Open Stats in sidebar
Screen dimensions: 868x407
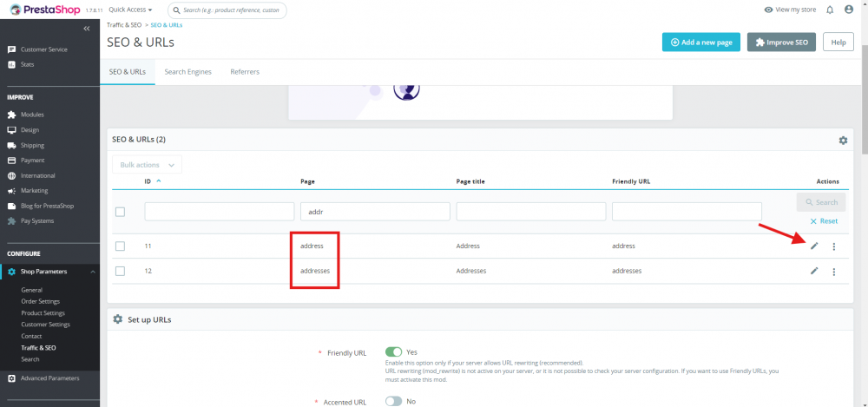[x=27, y=64]
